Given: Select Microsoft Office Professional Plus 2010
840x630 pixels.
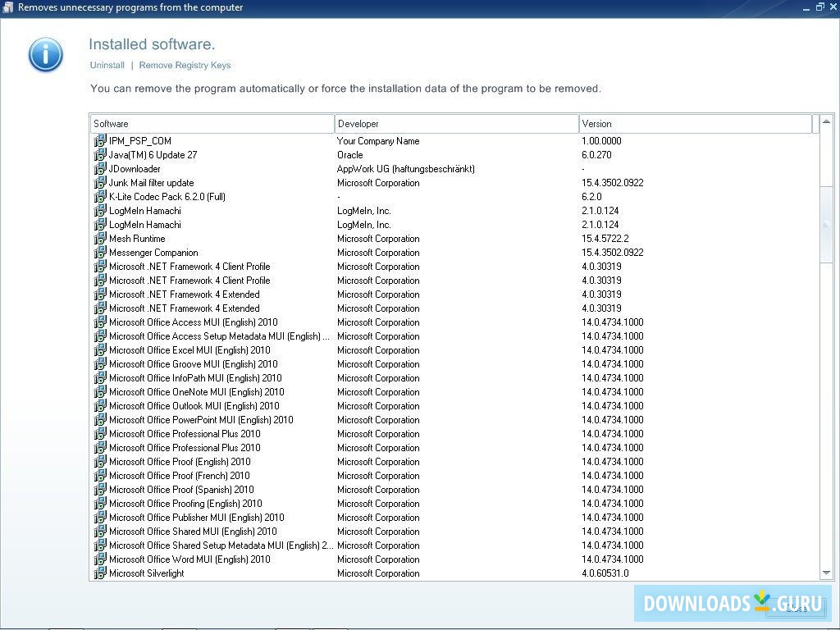Looking at the screenshot, I should [x=182, y=433].
